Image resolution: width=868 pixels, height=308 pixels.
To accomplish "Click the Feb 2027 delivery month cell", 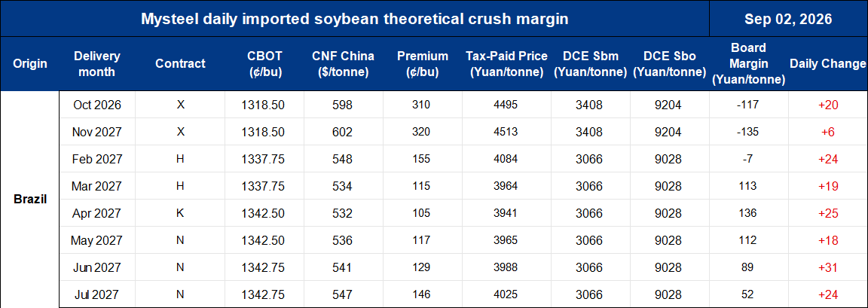I will (97, 159).
